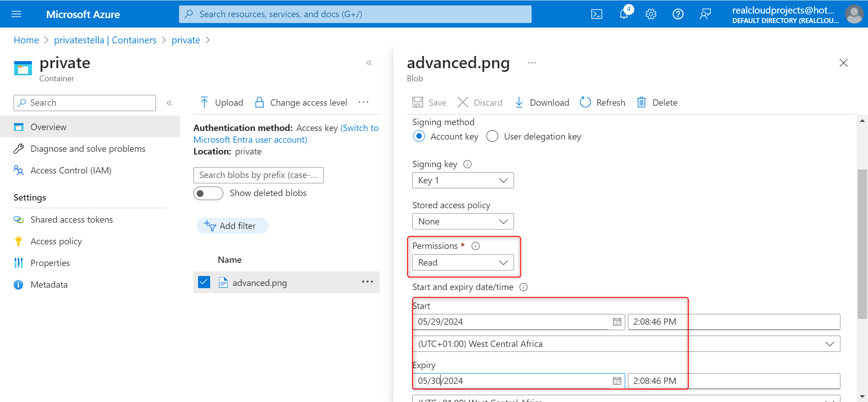Open the Start date calendar picker
The width and height of the screenshot is (868, 402).
click(x=617, y=322)
